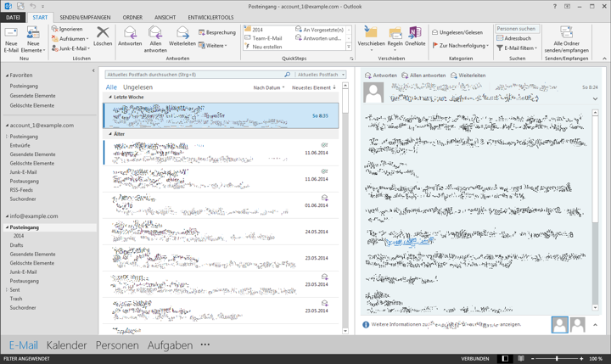Screen dimensions: 611x364
Task: Click the info icon beside Weitere Informationen
Action: [366, 324]
